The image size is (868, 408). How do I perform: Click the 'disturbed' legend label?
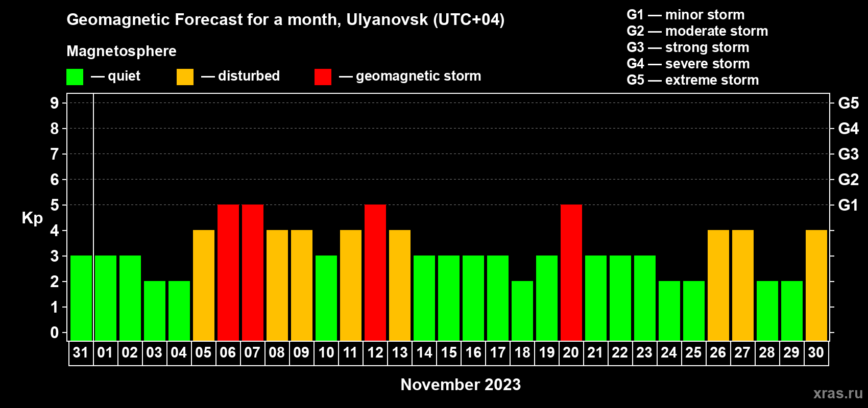249,76
